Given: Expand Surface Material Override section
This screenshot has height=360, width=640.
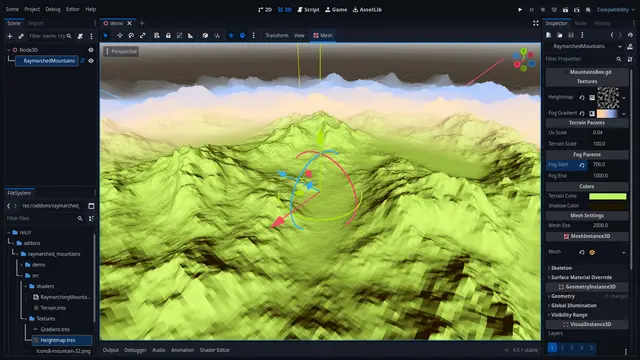Looking at the screenshot, I should coord(580,278).
